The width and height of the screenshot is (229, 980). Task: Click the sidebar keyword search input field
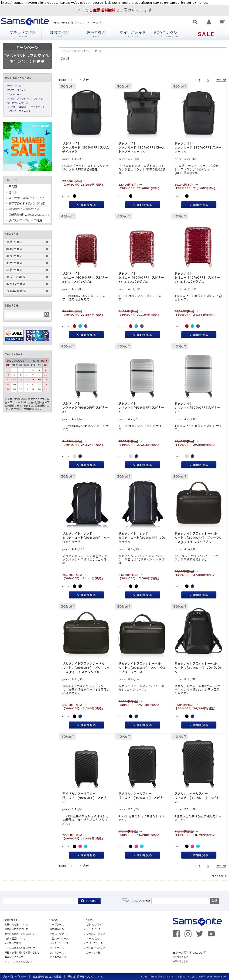click(x=24, y=315)
